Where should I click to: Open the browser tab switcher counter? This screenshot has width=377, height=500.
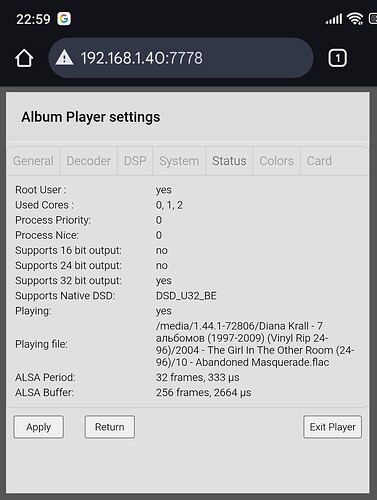click(337, 58)
